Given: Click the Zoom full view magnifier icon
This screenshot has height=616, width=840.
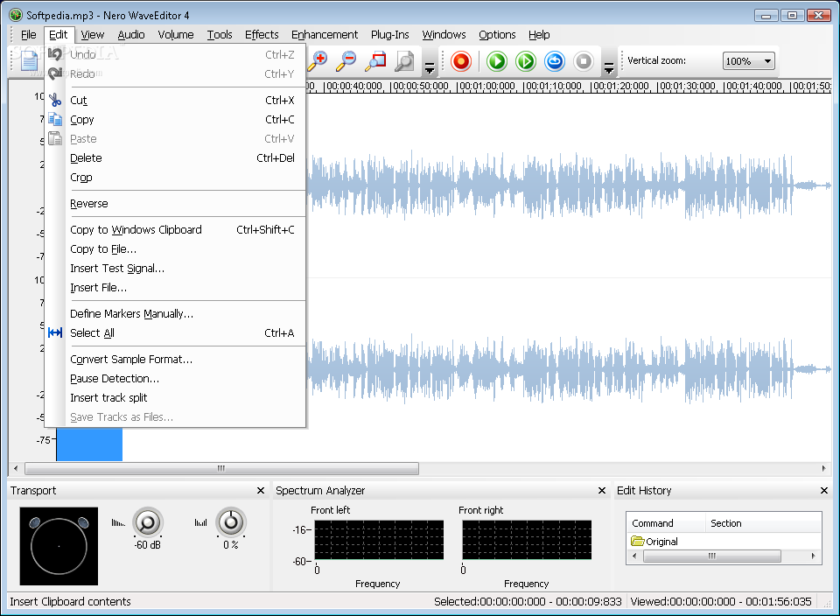Looking at the screenshot, I should (x=404, y=61).
